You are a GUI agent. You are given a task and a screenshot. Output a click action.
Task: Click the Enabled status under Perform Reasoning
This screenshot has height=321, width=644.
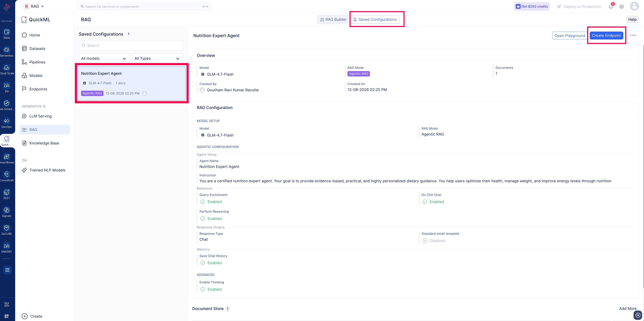click(211, 219)
